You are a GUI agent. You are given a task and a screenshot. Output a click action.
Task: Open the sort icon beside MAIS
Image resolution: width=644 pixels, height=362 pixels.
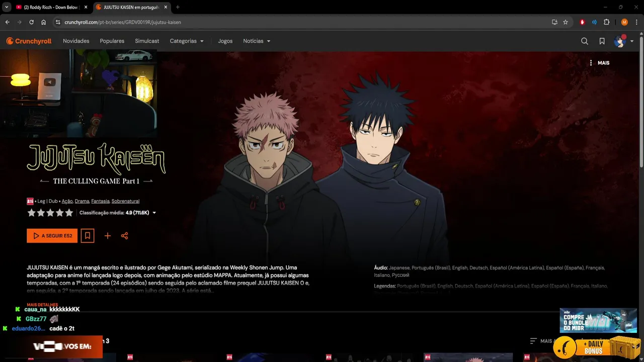tap(534, 341)
